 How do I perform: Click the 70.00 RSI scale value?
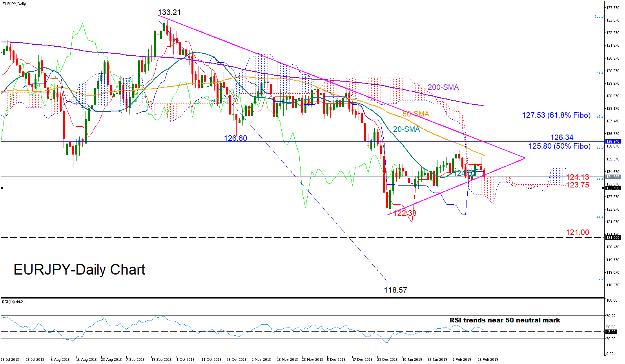(x=611, y=315)
